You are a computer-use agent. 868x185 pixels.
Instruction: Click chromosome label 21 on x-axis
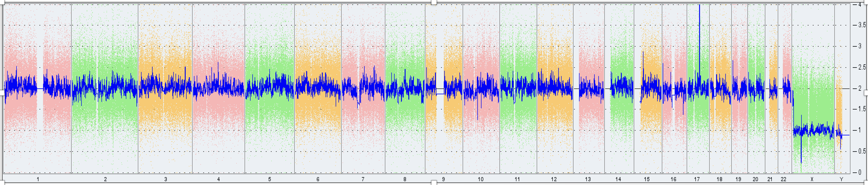[x=770, y=179]
